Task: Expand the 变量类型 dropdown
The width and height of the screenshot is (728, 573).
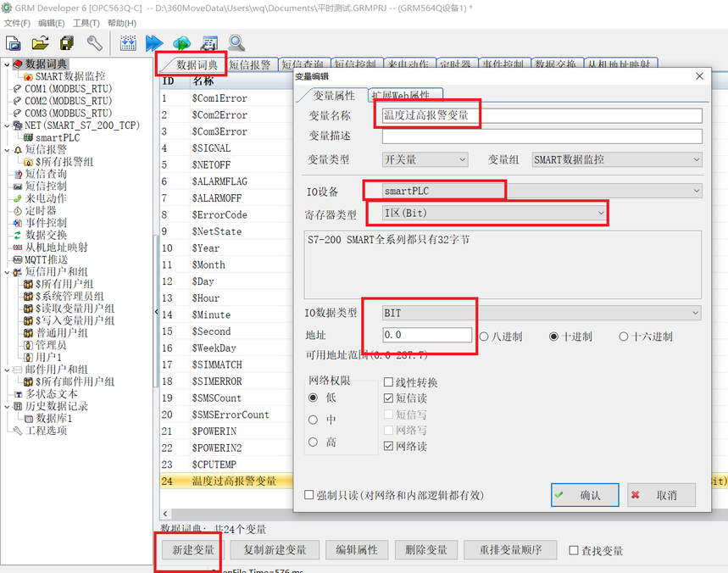Action: pyautogui.click(x=424, y=159)
